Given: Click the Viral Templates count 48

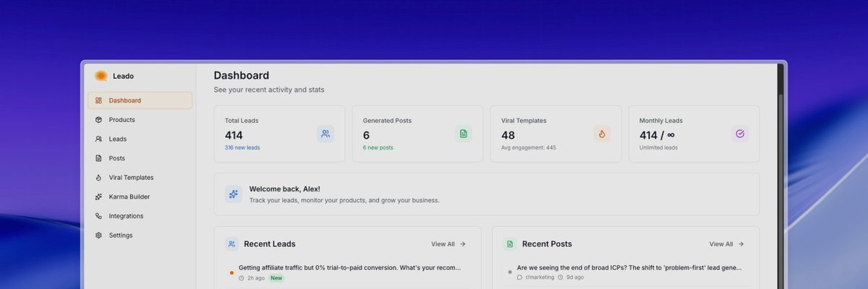Looking at the screenshot, I should [x=509, y=135].
